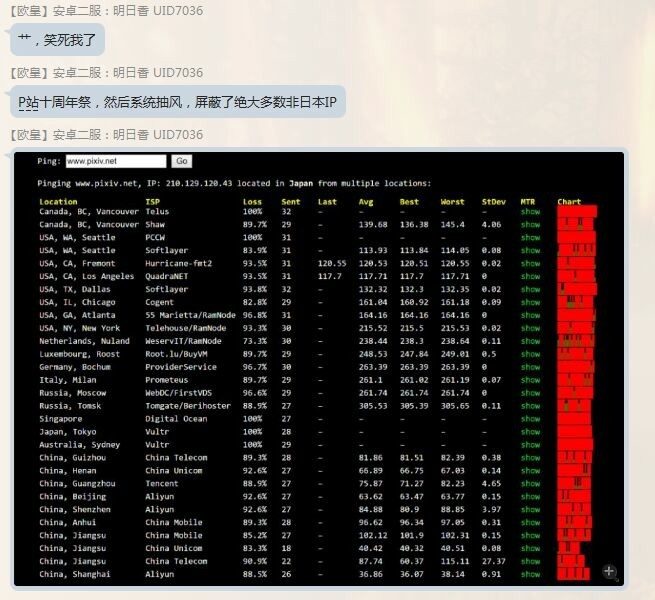Select the 'Russia, Moscow' location cell

[x=73, y=393]
